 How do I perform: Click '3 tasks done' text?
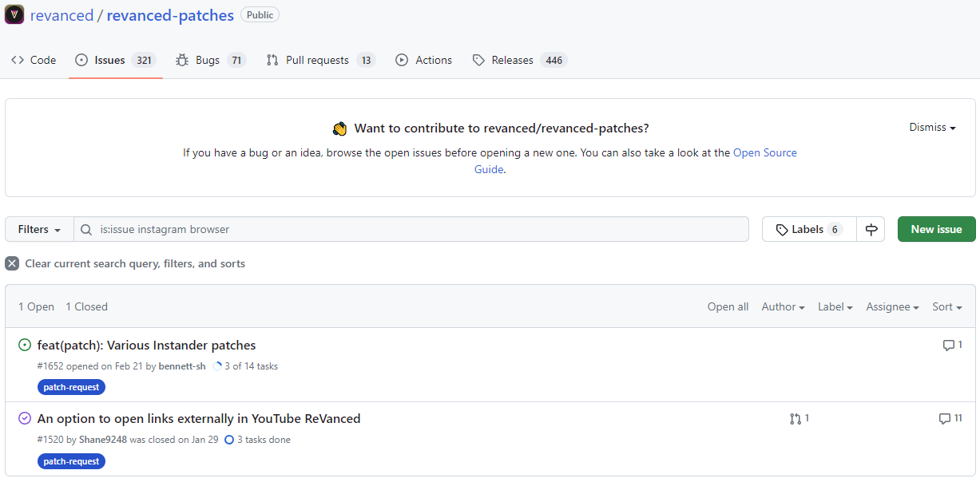(x=264, y=440)
